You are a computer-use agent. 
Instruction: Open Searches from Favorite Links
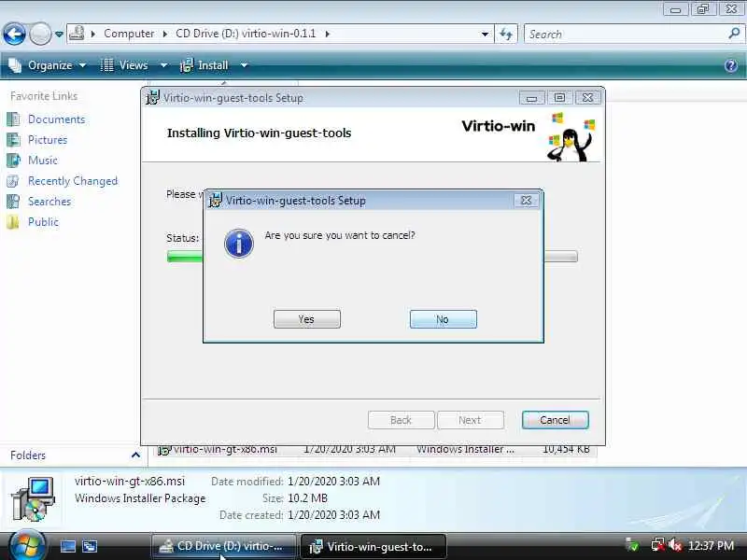coord(49,202)
